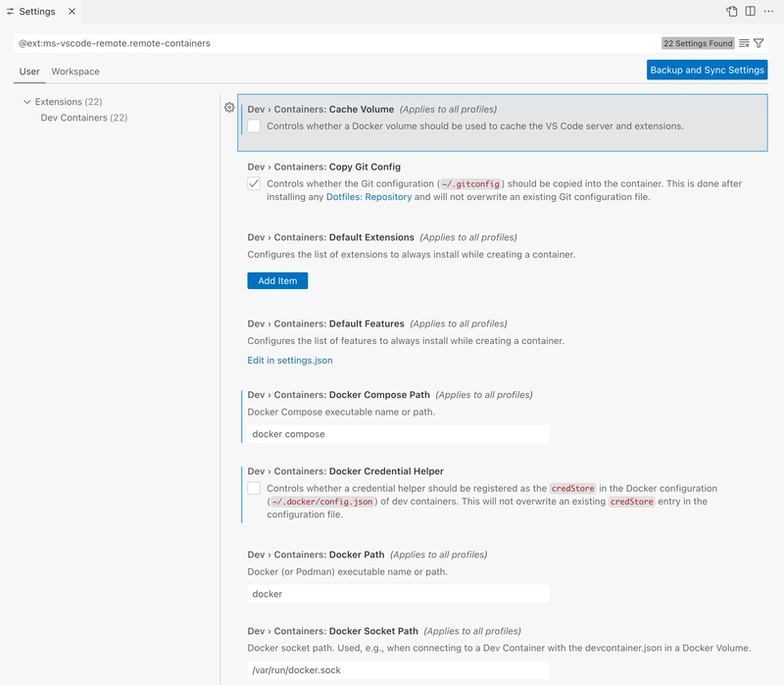Switch to the Workspace settings tab
The height and width of the screenshot is (685, 784).
(x=75, y=72)
